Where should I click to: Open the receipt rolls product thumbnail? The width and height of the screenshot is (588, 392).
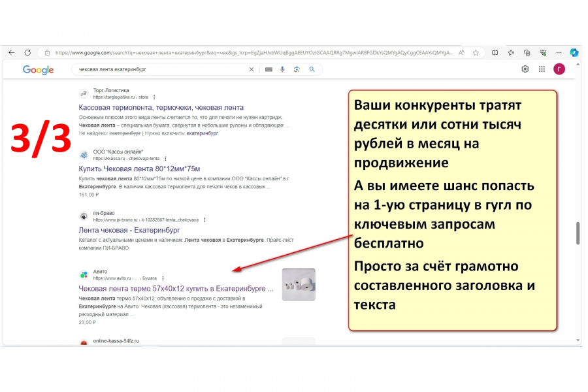pos(299,284)
